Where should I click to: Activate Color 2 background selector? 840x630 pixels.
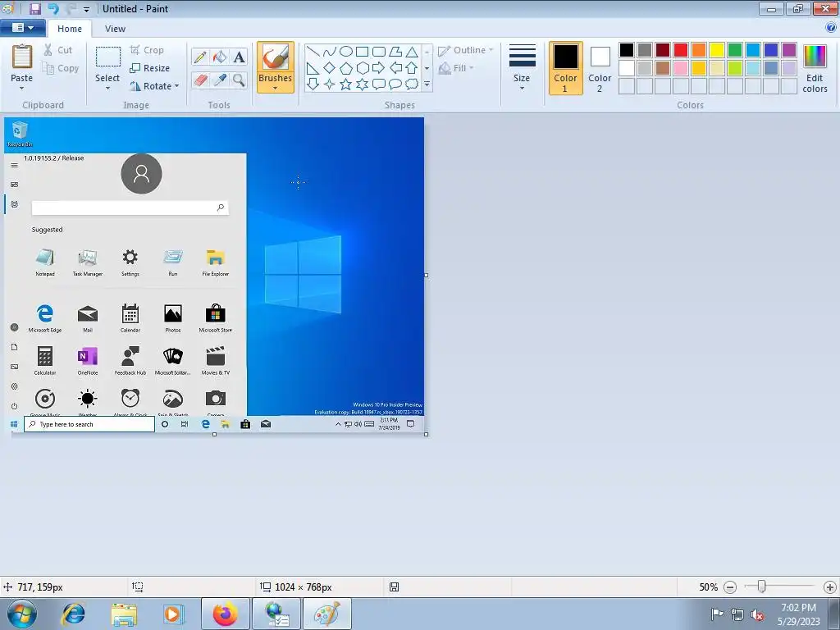(600, 68)
